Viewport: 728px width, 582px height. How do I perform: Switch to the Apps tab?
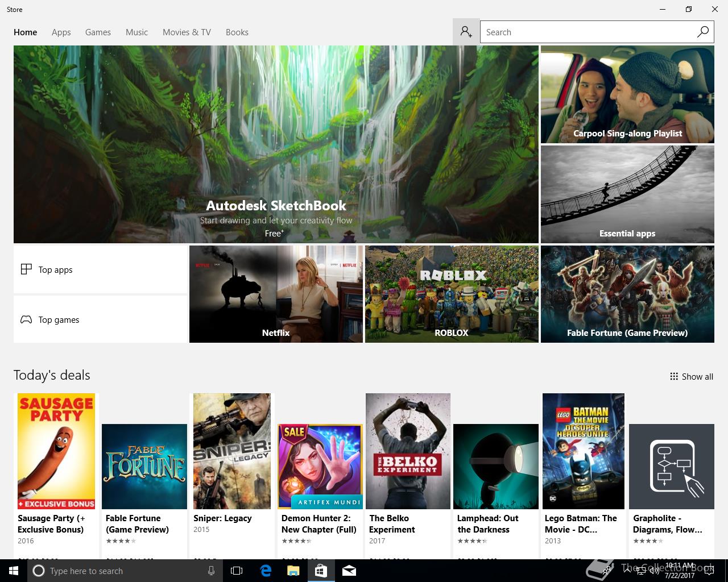pyautogui.click(x=61, y=32)
